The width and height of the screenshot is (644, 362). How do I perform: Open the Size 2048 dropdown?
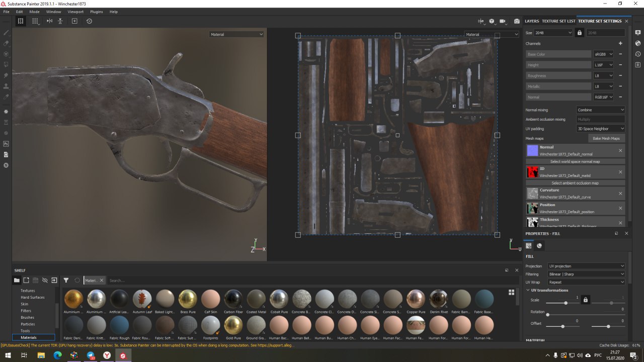(x=553, y=33)
